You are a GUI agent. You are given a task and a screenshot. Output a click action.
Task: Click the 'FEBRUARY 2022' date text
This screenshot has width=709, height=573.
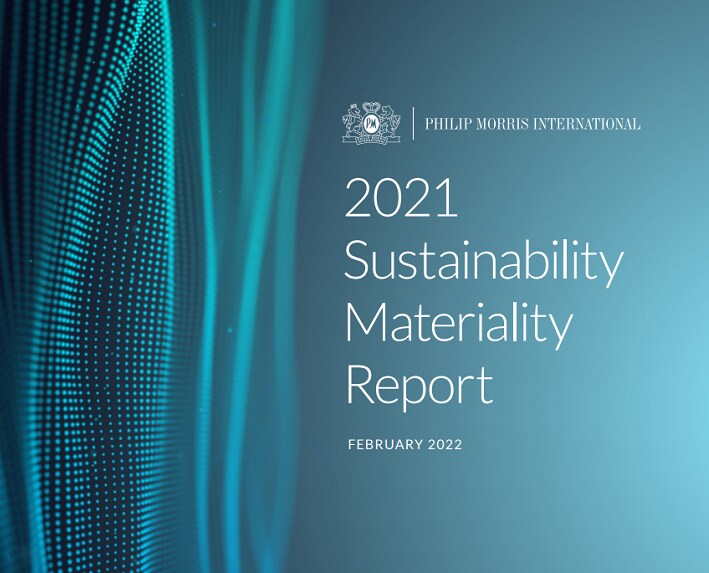point(405,444)
